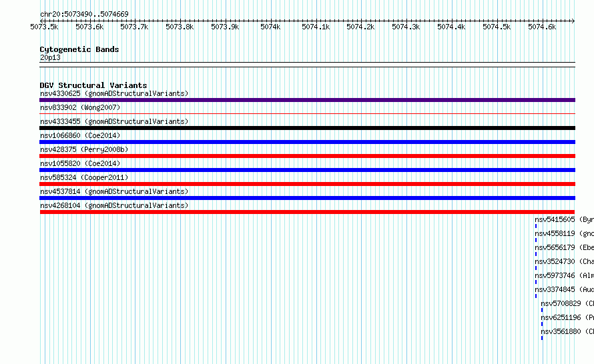Image resolution: width=594 pixels, height=364 pixels.
Task: Click the 5074.6k ruler label
Action: point(542,27)
